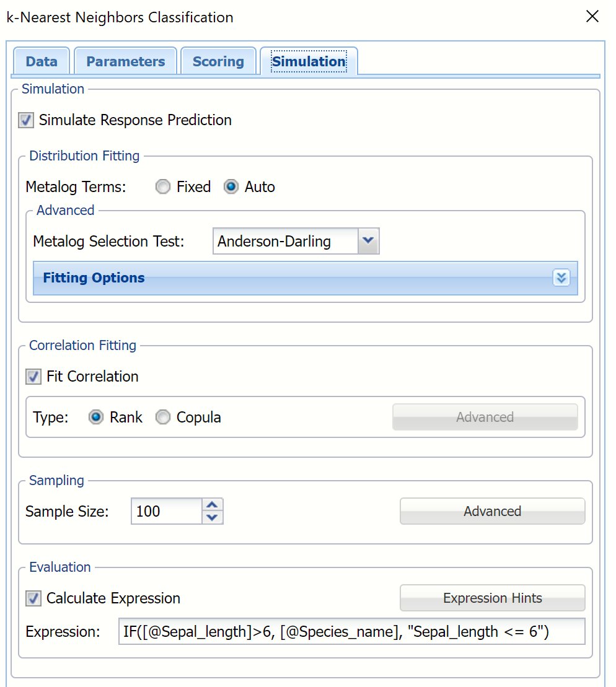This screenshot has width=616, height=687.
Task: Click the Sample Size input field
Action: coord(166,512)
